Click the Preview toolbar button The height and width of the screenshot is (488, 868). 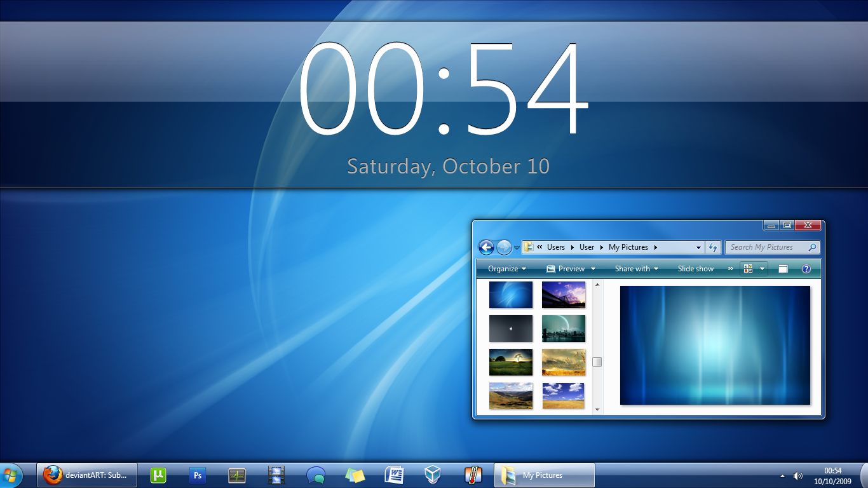coord(566,269)
